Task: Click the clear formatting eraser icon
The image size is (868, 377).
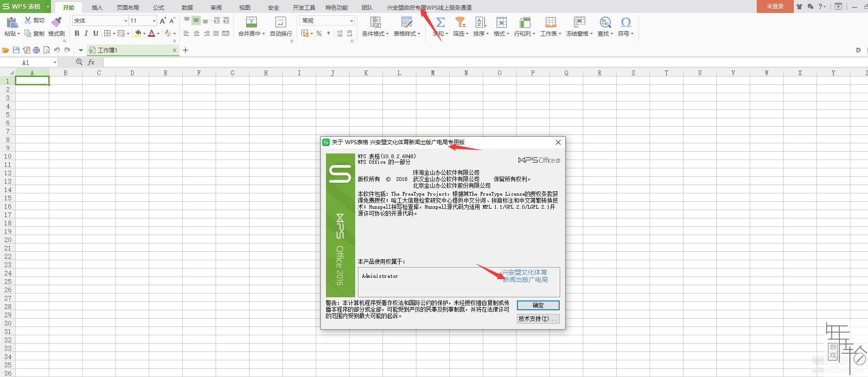Action: [168, 33]
